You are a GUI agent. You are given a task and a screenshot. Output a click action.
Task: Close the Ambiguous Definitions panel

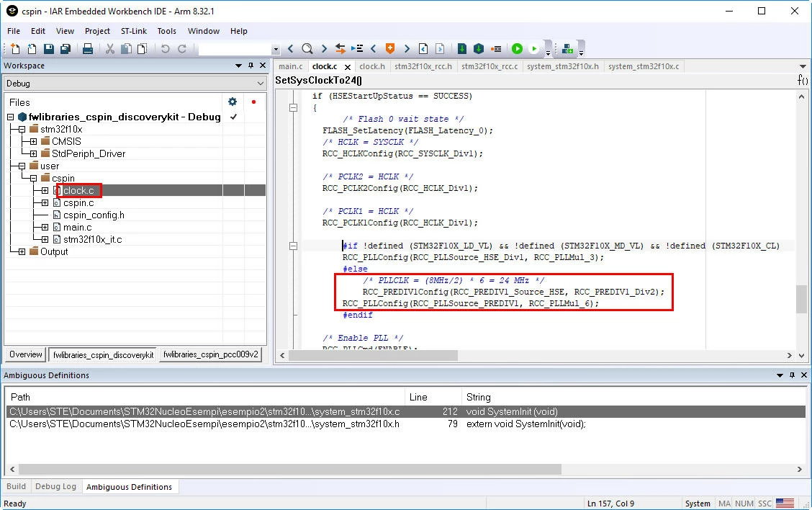pos(803,375)
